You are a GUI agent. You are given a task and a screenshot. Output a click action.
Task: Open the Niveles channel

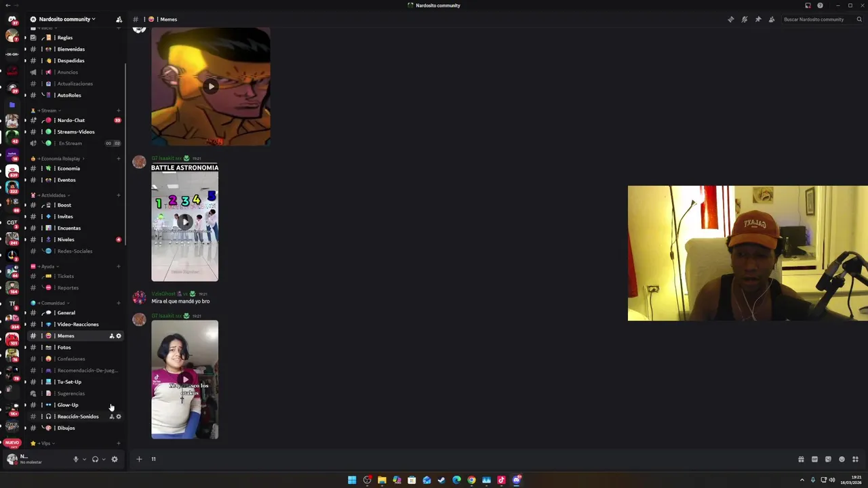click(x=75, y=240)
